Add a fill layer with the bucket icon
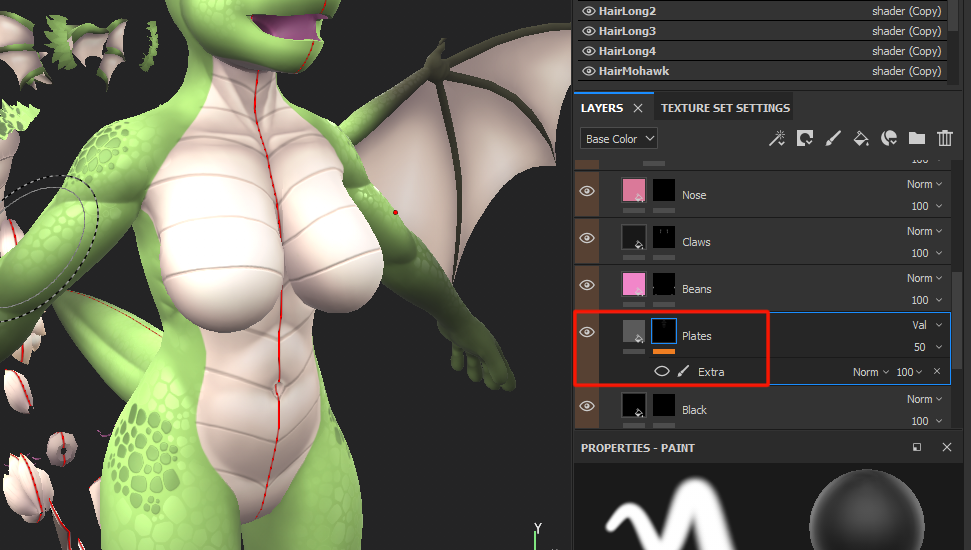Image resolution: width=971 pixels, height=550 pixels. click(861, 138)
